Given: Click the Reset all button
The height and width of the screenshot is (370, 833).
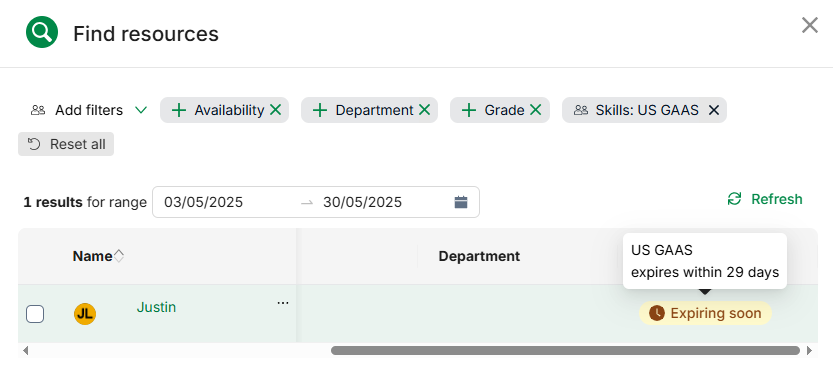Looking at the screenshot, I should 66,144.
